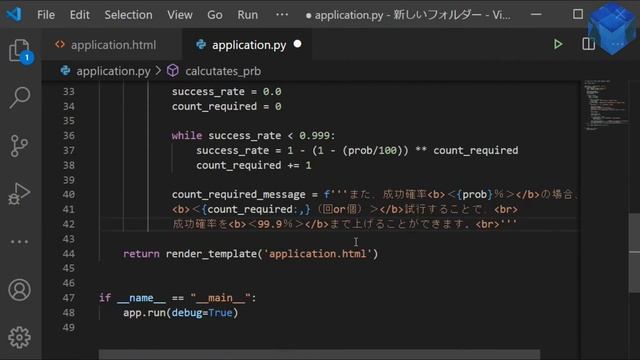Open the Edit menu
This screenshot has width=640, height=360.
click(80, 15)
